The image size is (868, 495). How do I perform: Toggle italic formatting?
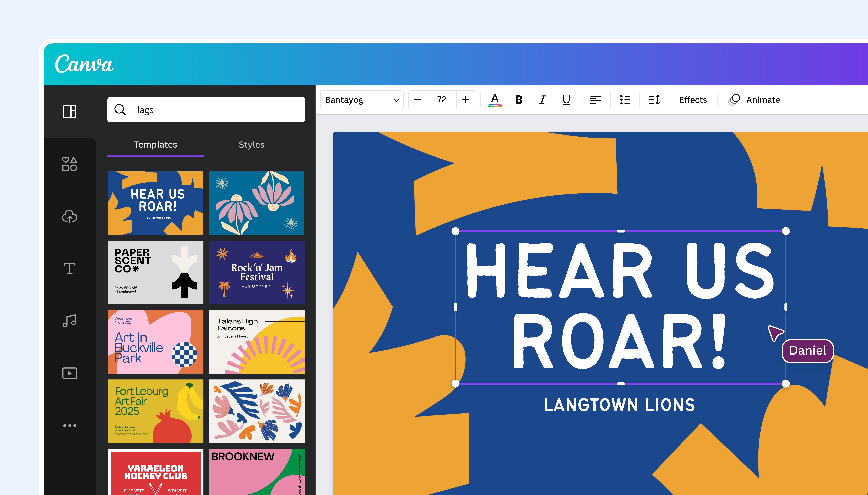point(542,100)
